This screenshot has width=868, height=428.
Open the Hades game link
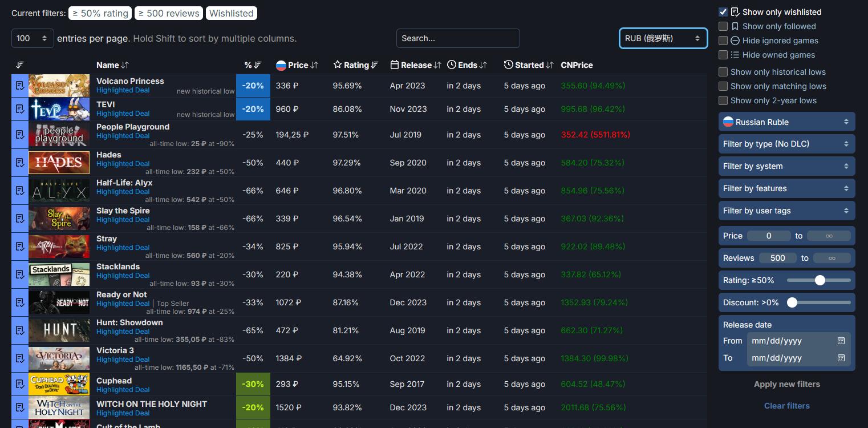point(109,155)
